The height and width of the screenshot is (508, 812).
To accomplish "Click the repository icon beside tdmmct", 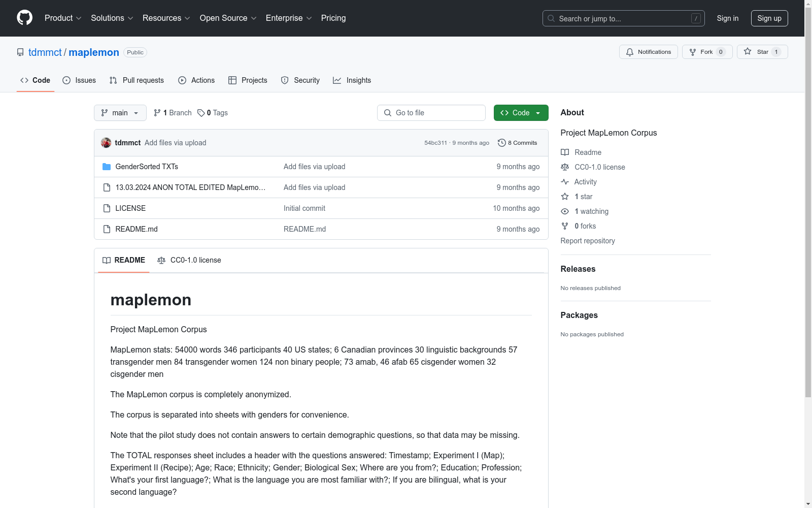I will (20, 52).
